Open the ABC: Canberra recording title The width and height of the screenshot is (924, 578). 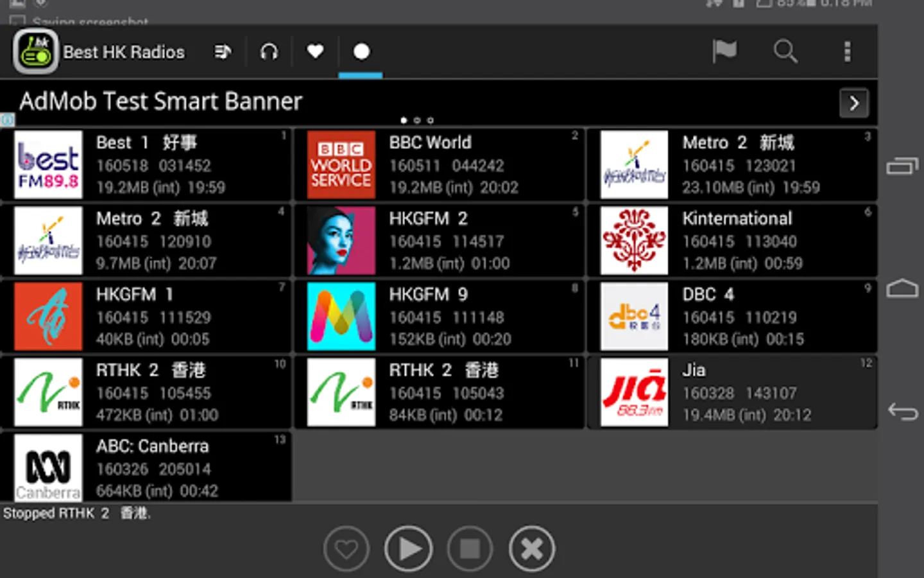tap(152, 446)
